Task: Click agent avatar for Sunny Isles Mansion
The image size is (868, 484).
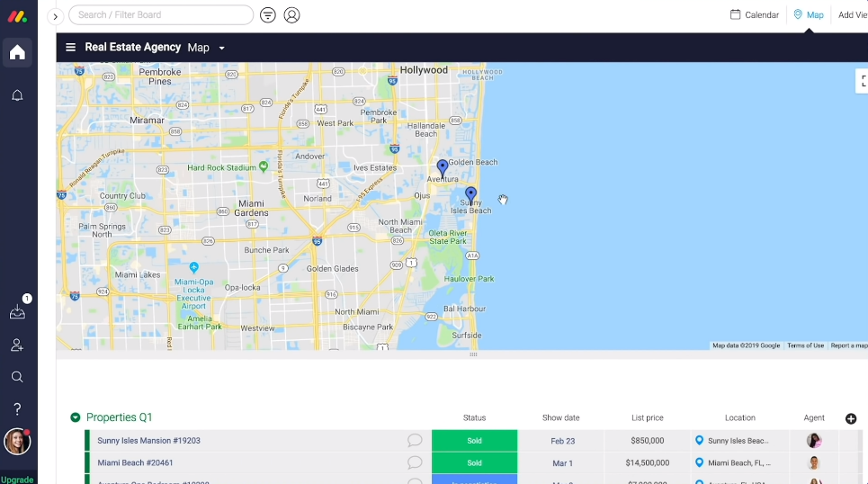Action: click(x=814, y=441)
